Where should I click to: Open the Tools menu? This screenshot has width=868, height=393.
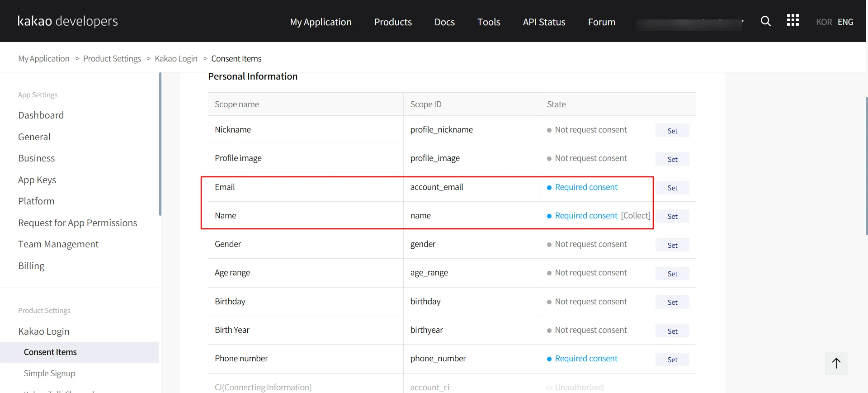(x=489, y=22)
